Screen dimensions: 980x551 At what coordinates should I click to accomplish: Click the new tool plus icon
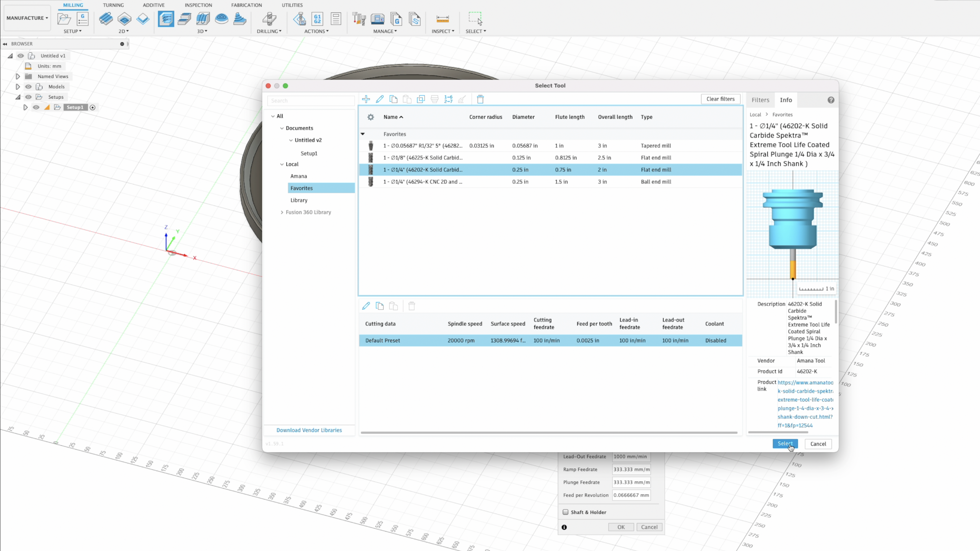pyautogui.click(x=366, y=99)
